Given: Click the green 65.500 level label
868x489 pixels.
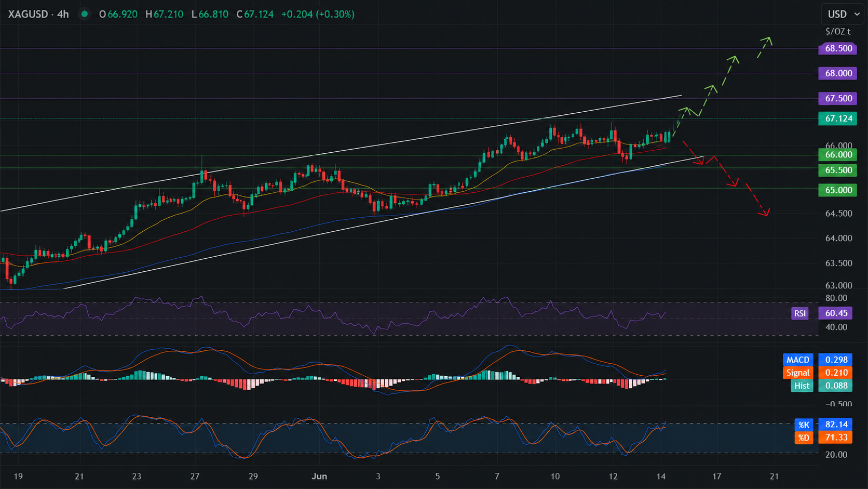Looking at the screenshot, I should [838, 170].
